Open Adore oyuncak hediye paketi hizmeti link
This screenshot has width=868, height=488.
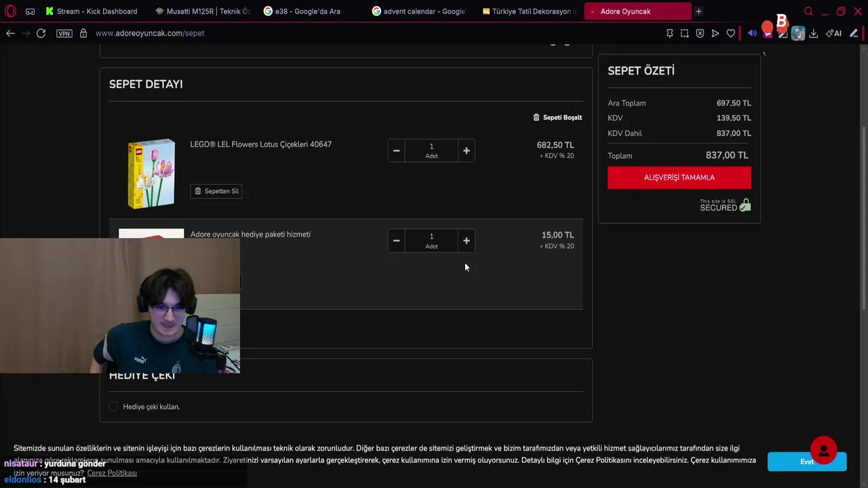tap(250, 235)
